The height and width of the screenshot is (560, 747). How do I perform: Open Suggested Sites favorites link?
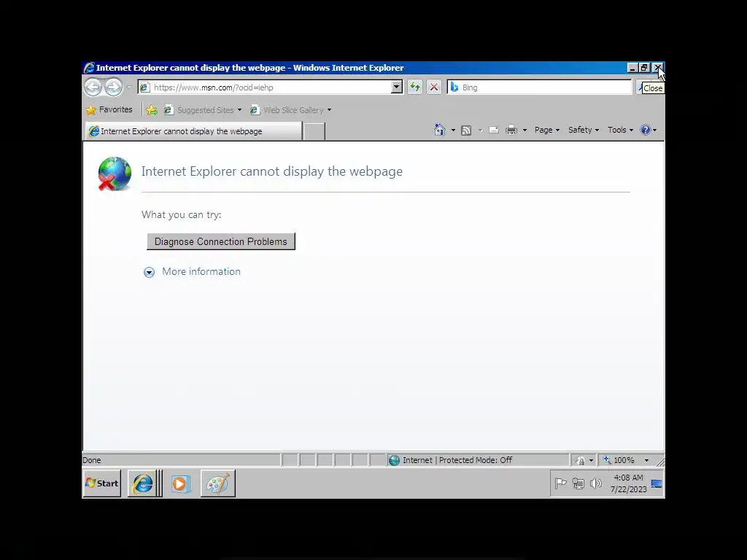click(203, 110)
